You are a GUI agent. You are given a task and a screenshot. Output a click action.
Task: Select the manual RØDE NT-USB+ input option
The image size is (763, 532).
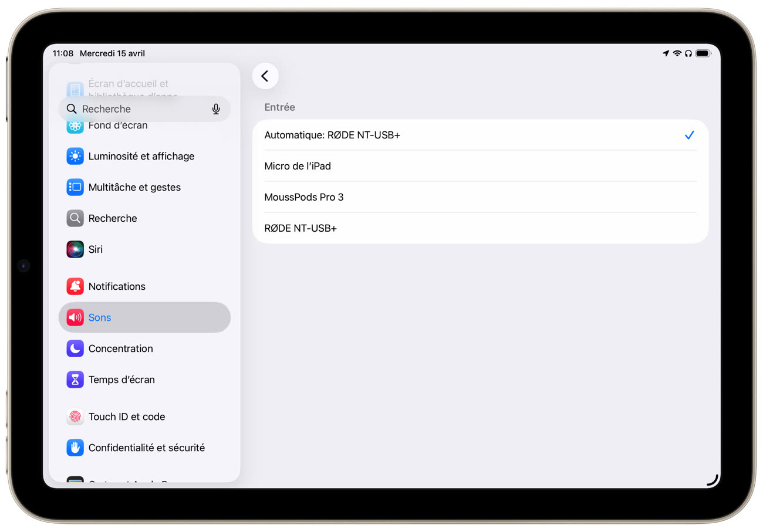(480, 228)
